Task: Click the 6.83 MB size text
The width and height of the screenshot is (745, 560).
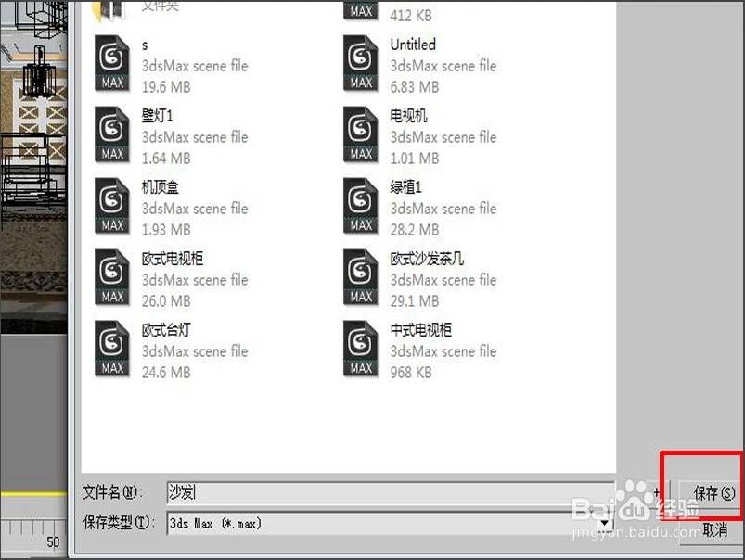Action: [x=415, y=87]
